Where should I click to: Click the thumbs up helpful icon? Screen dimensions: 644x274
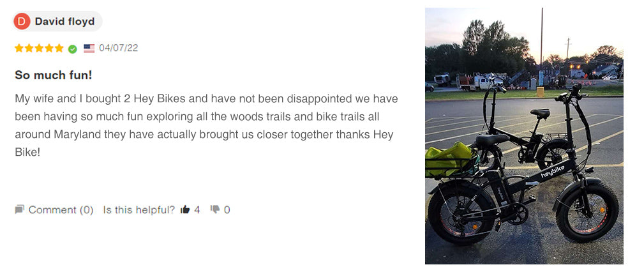(x=185, y=210)
